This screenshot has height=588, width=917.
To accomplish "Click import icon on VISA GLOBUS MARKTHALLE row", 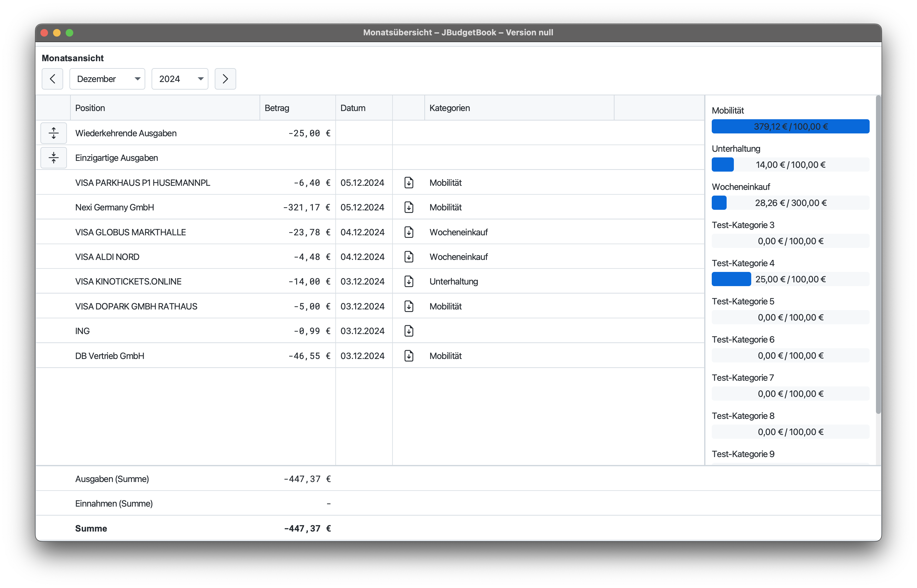I will pos(409,232).
